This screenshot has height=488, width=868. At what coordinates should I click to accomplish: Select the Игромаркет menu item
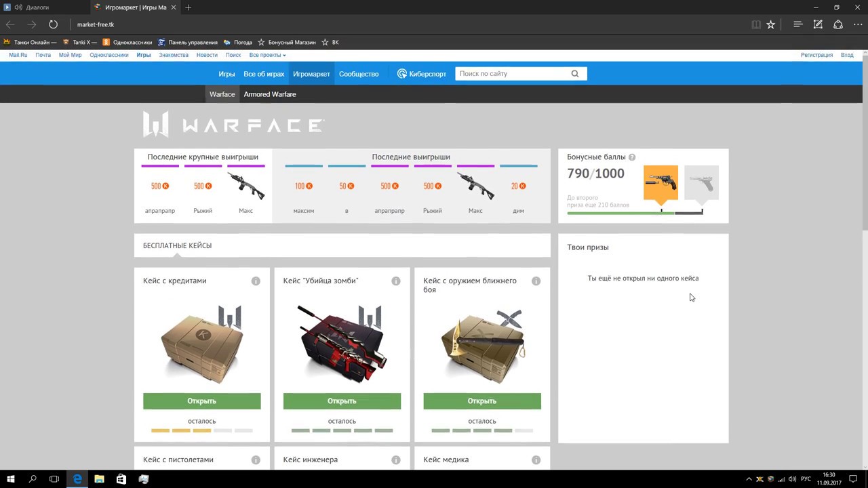pyautogui.click(x=311, y=74)
